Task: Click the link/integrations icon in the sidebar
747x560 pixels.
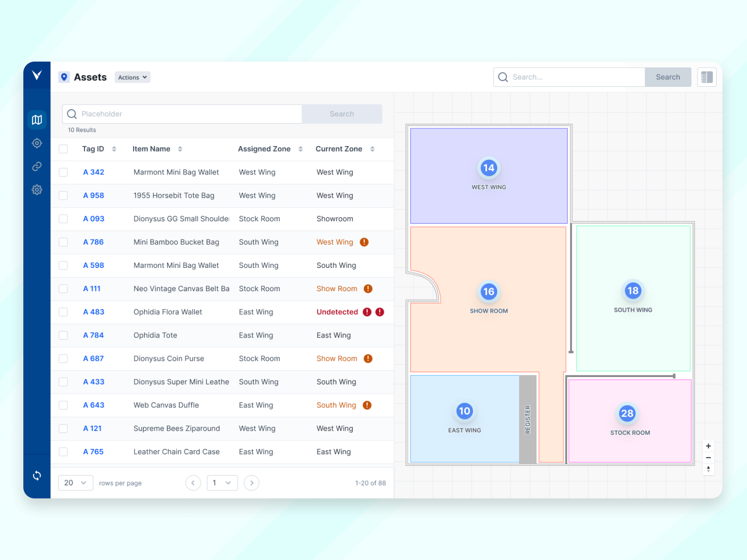Action: [x=37, y=166]
